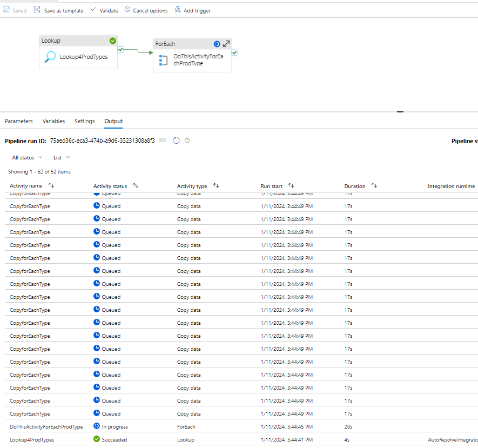This screenshot has width=478, height=448.
Task: Click the ForEach loop activity icon
Action: click(x=164, y=60)
